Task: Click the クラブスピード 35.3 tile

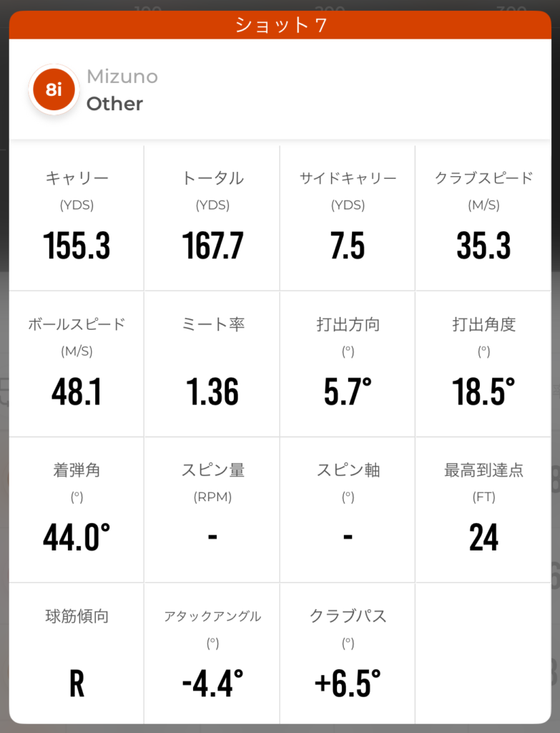Action: coord(483,218)
